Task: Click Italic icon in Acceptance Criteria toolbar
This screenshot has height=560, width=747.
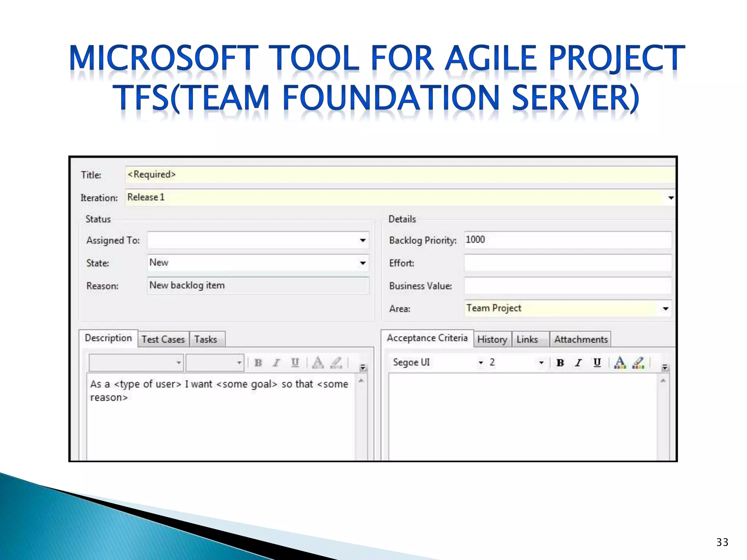Action: [x=578, y=363]
